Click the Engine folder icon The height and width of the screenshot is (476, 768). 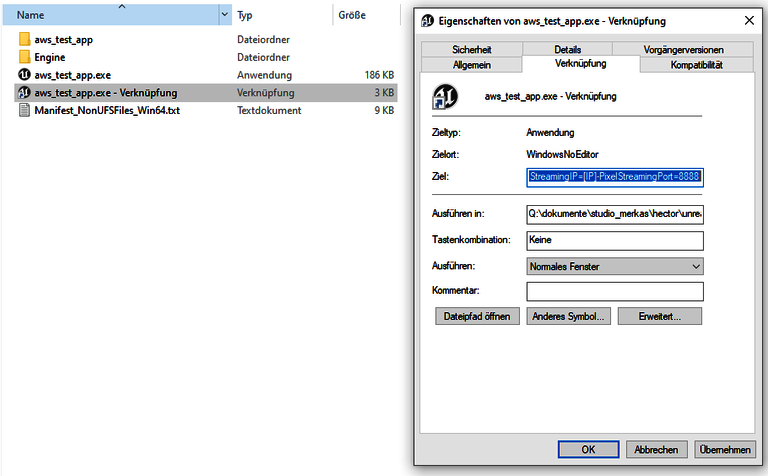25,57
